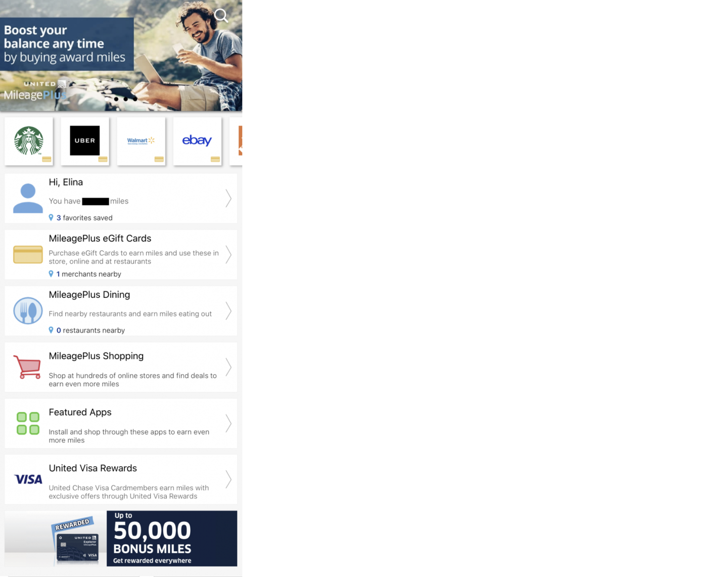Click the blue profile avatar icon
This screenshot has width=728, height=577.
coord(28,198)
